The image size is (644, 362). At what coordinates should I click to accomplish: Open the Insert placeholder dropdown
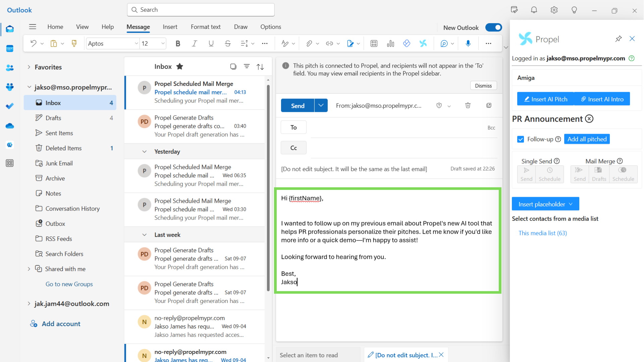(x=545, y=204)
